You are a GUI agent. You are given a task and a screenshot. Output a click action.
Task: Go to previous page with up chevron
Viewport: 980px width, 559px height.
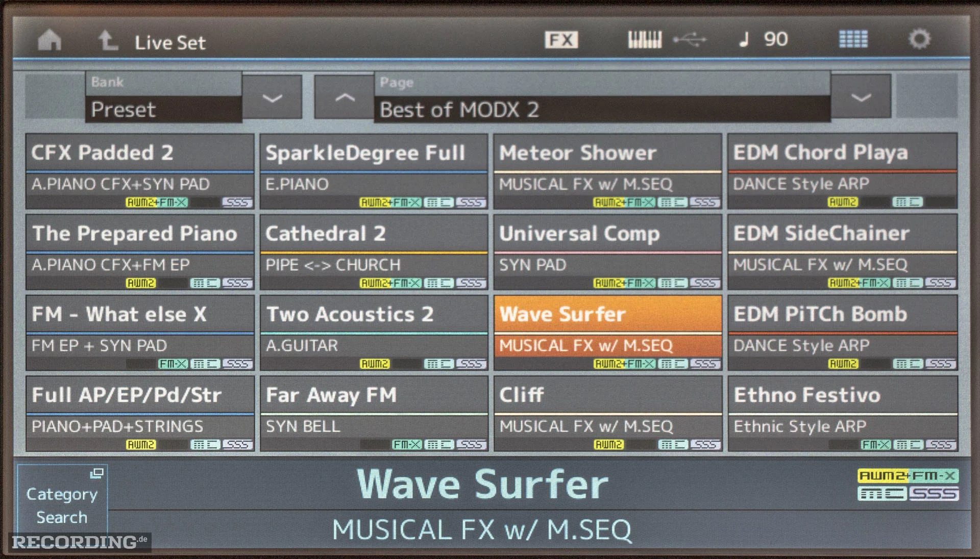click(x=345, y=97)
